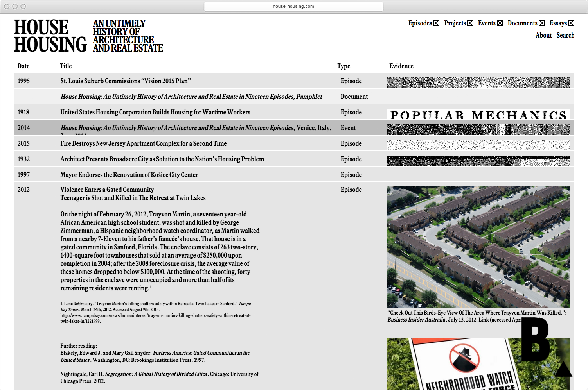This screenshot has height=390, width=588.
Task: Sort by the Type column header
Action: point(343,66)
